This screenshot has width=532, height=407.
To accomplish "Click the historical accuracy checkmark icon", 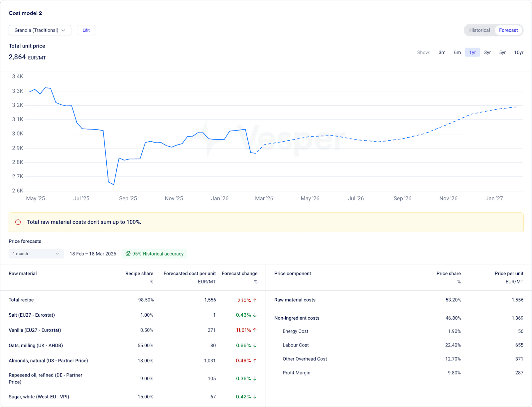I will (x=128, y=254).
